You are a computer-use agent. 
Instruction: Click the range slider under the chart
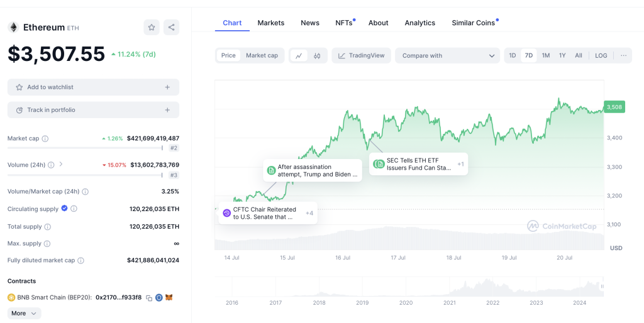(409, 286)
